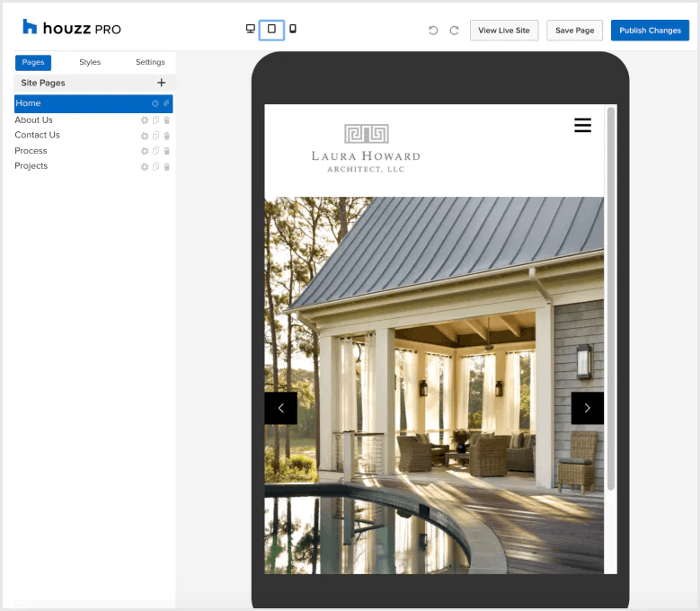Go to previous slideshow image
The height and width of the screenshot is (611, 700).
click(x=280, y=408)
